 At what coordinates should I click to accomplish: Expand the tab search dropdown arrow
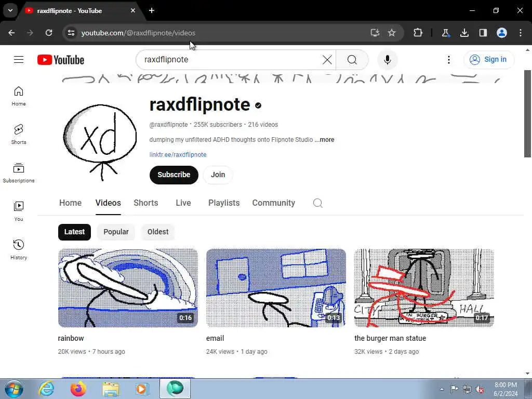click(x=10, y=10)
